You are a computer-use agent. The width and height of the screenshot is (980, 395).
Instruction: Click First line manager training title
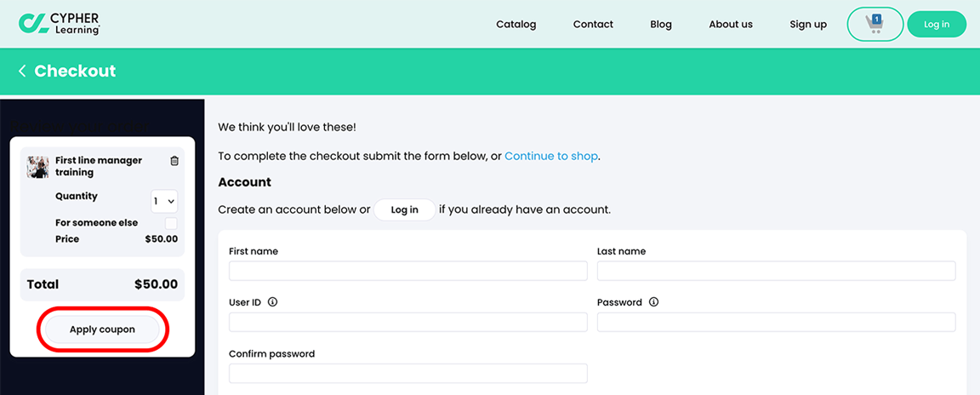pos(99,166)
